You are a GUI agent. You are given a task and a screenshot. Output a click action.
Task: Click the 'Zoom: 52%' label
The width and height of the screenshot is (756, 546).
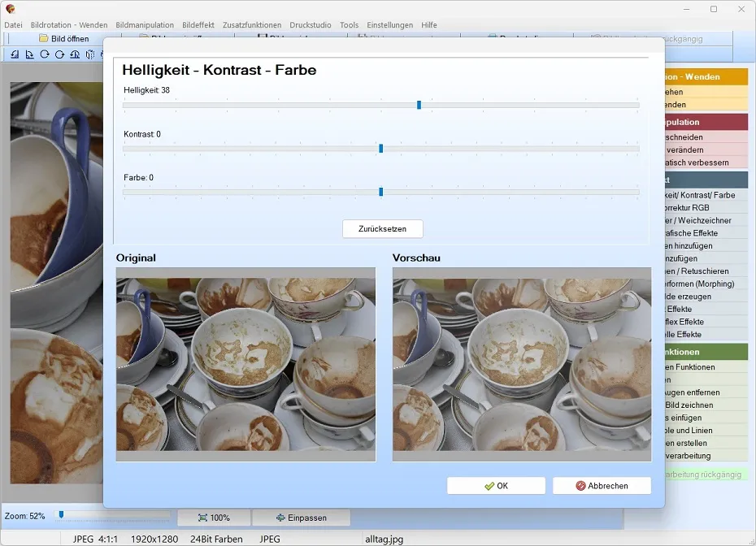[24, 516]
